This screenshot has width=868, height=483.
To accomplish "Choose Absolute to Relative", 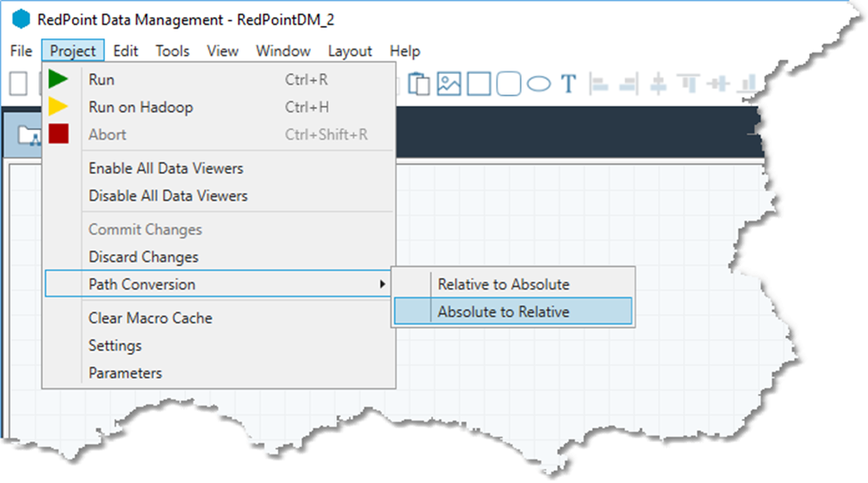I will point(503,312).
